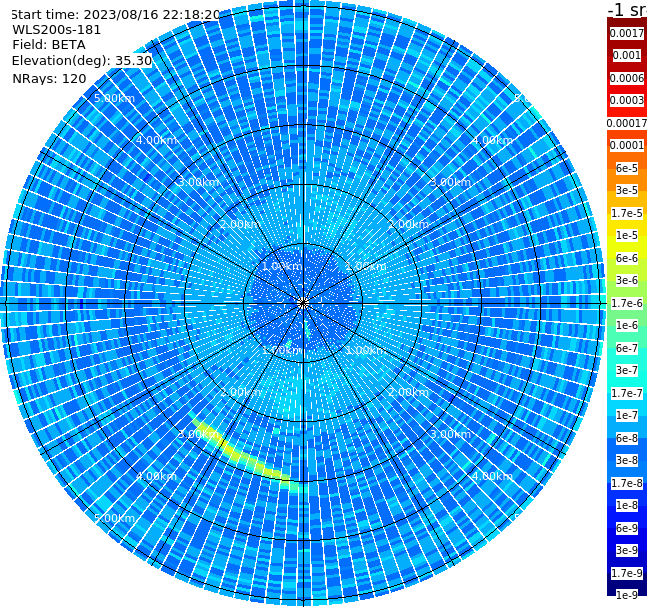Click the 6e-8 colorbar label
This screenshot has width=647, height=607.
[627, 438]
